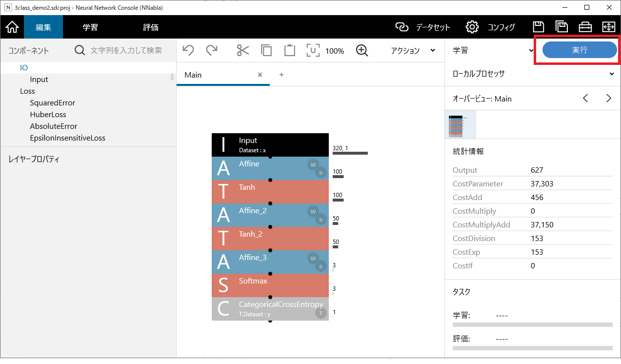Click the undo arrow icon

pyautogui.click(x=188, y=50)
